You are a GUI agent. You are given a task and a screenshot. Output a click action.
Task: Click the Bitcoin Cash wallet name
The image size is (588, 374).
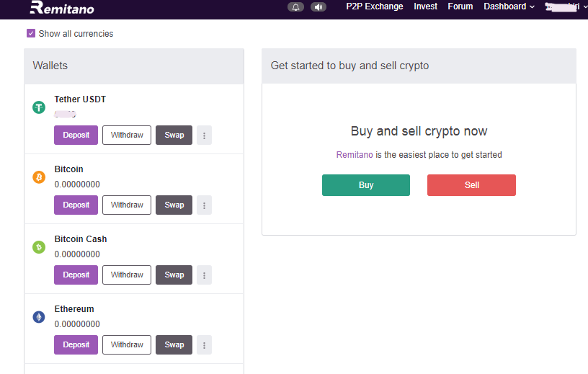pyautogui.click(x=81, y=239)
